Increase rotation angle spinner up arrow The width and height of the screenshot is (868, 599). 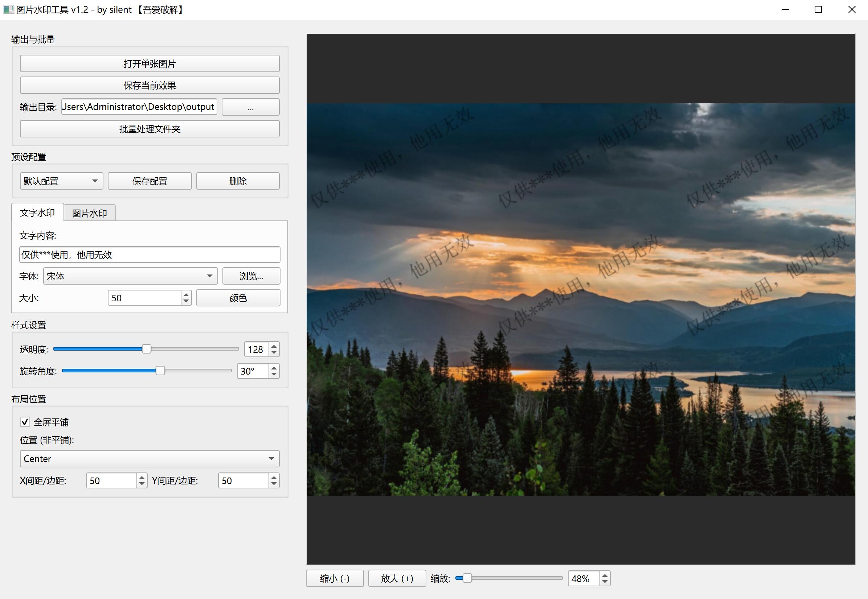(x=274, y=367)
